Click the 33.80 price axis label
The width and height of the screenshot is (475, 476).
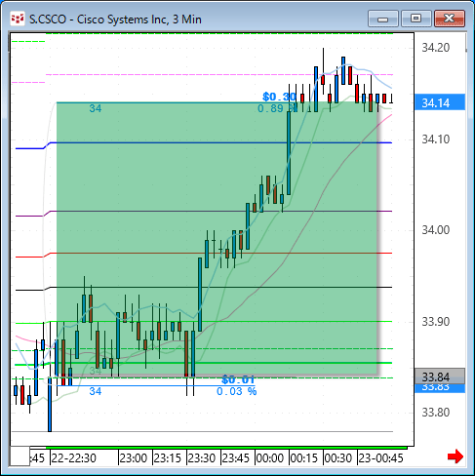[x=436, y=413]
